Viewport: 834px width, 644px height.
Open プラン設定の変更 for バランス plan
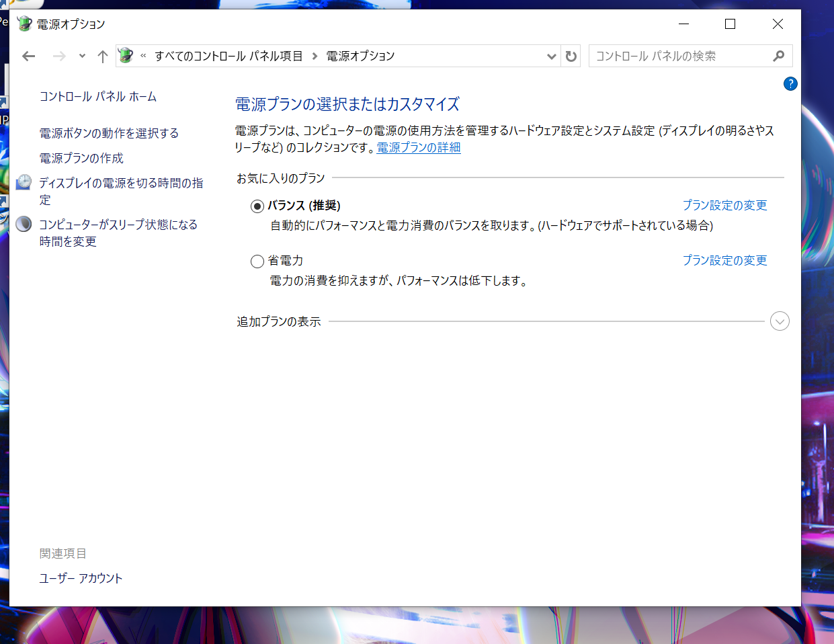coord(724,206)
